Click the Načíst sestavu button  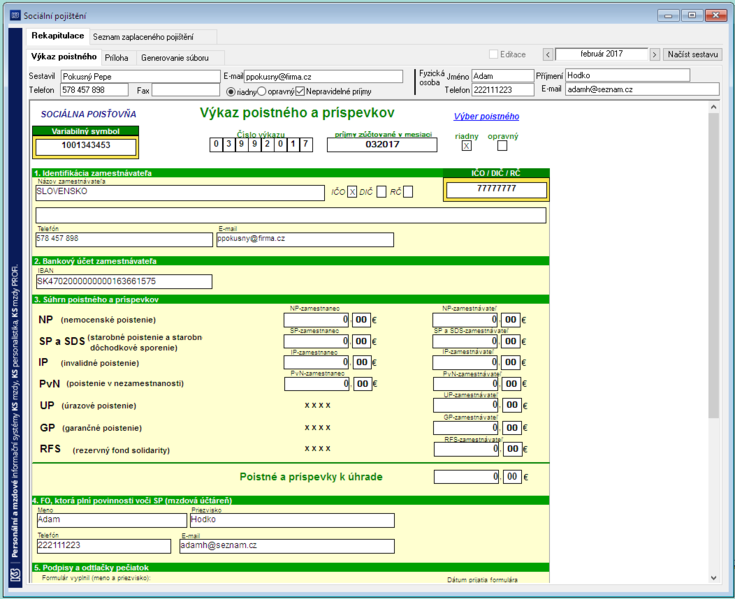[x=692, y=54]
